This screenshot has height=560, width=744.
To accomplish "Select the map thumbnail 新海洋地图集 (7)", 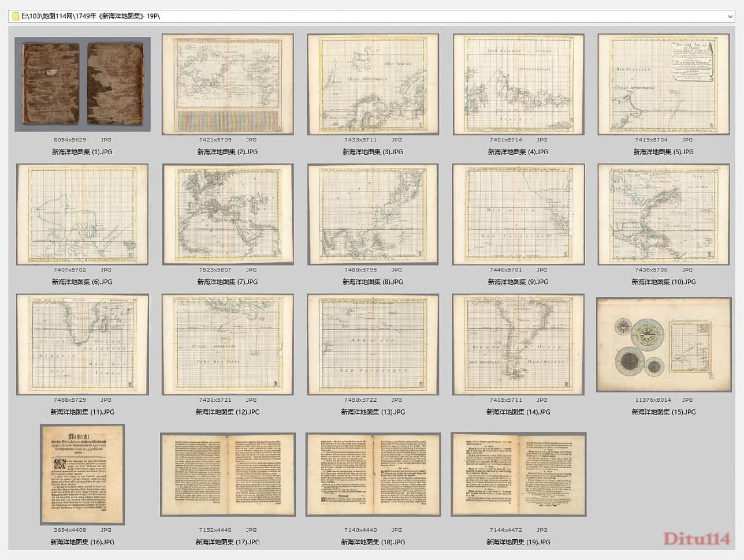I will tap(228, 215).
